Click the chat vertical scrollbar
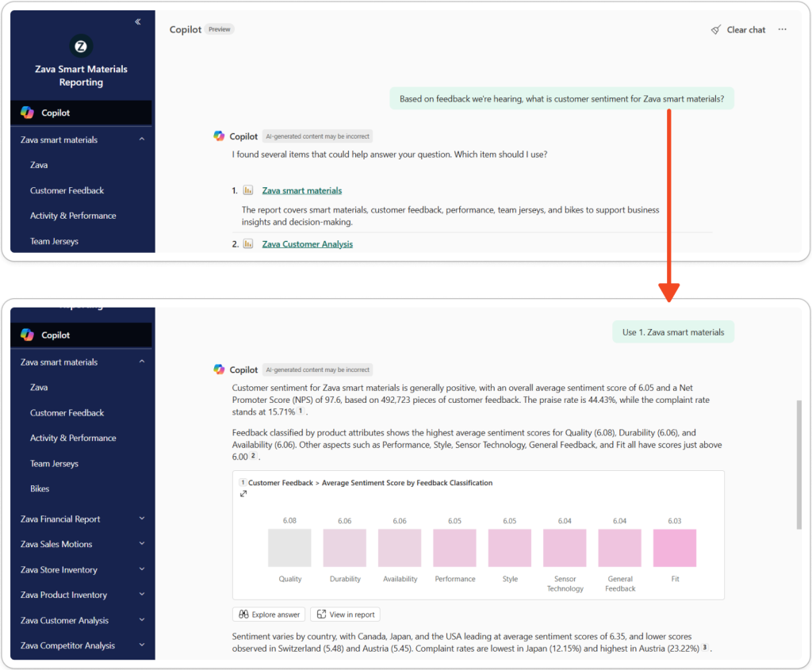This screenshot has width=812, height=670. tap(798, 464)
